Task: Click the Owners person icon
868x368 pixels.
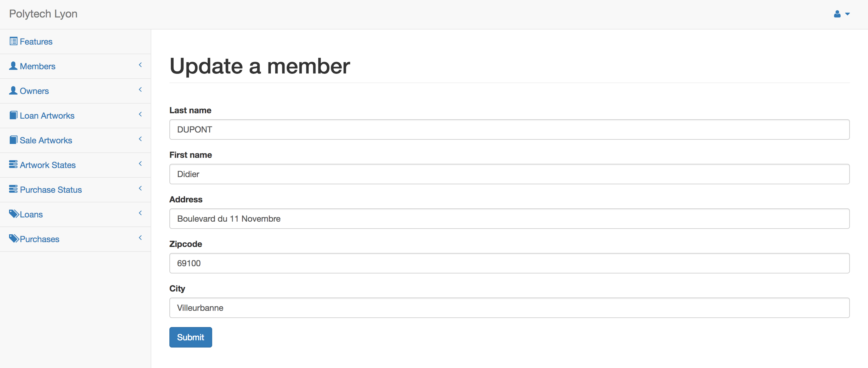Action: click(13, 91)
